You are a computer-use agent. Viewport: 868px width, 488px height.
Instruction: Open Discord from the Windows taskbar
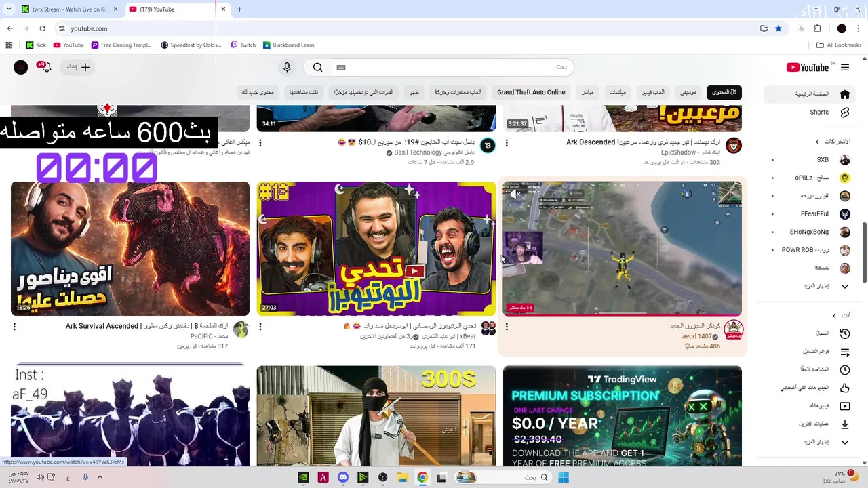pyautogui.click(x=343, y=477)
